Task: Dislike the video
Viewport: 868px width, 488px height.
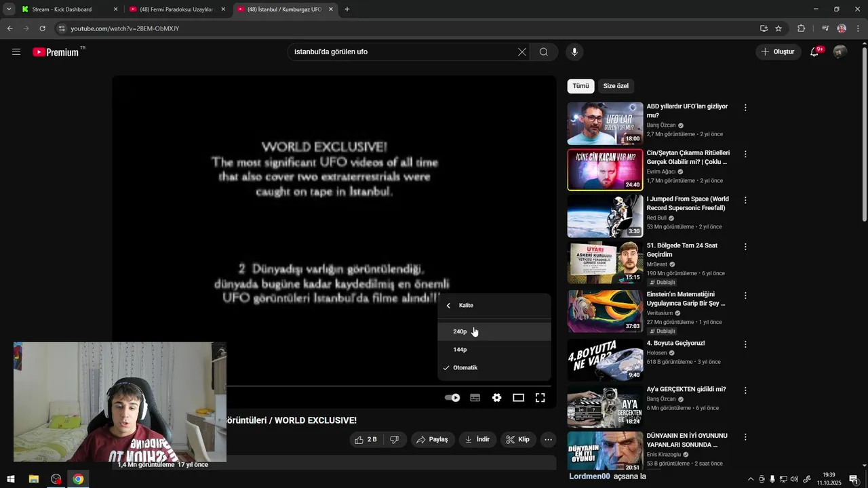Action: click(x=395, y=439)
